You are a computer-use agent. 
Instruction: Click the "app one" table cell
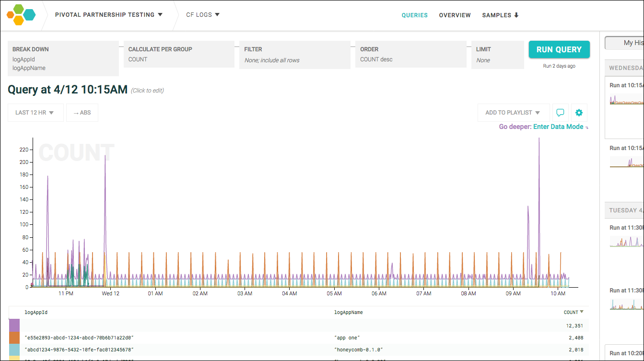click(348, 338)
